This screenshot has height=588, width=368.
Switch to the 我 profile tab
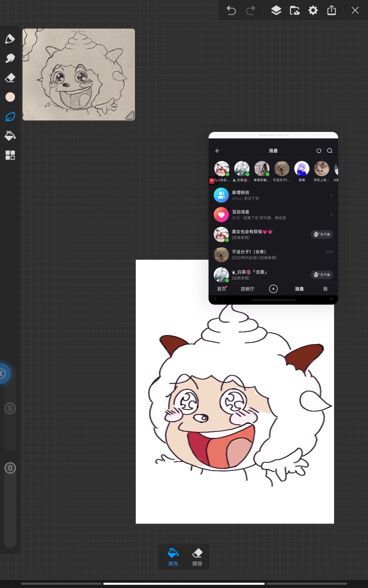(x=325, y=289)
